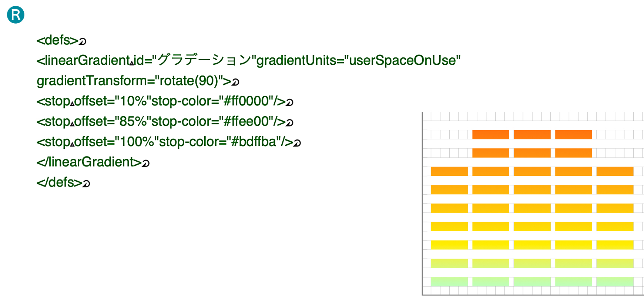644x296 pixels.
Task: Click the opening <defs> tag text
Action: [57, 40]
